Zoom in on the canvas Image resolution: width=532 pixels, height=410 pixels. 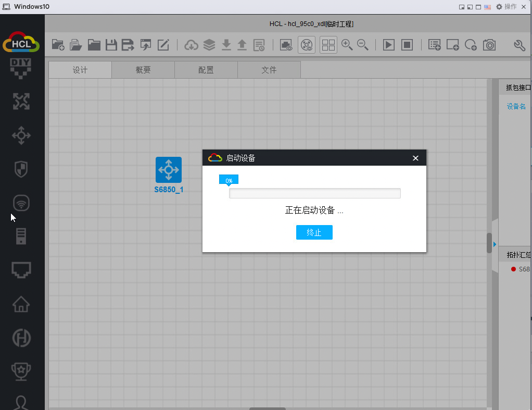coord(347,45)
